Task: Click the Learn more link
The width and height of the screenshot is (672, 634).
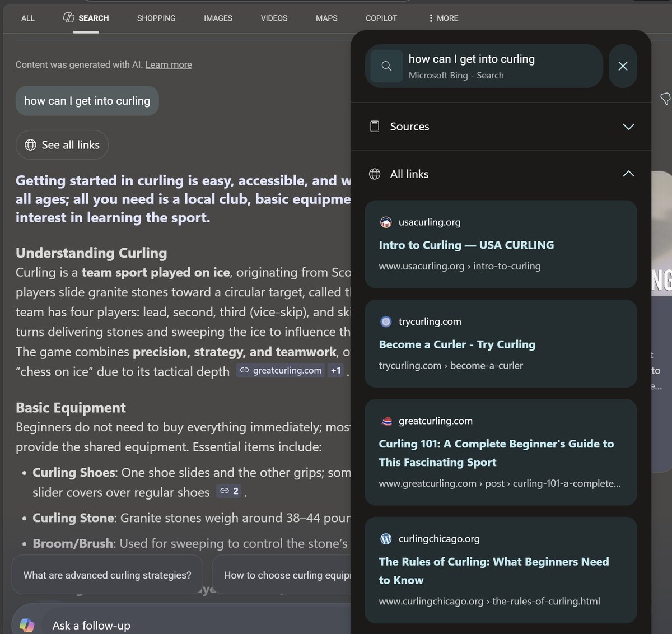Action: click(169, 64)
